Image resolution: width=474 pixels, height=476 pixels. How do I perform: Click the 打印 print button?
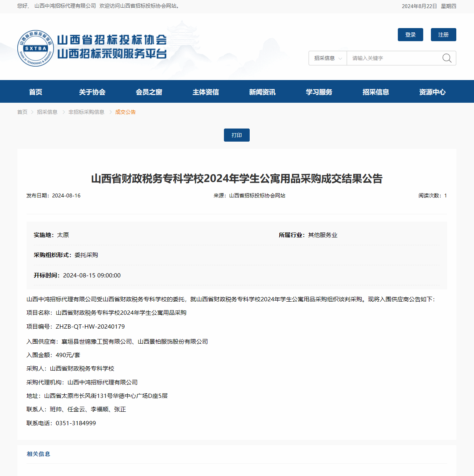[237, 135]
